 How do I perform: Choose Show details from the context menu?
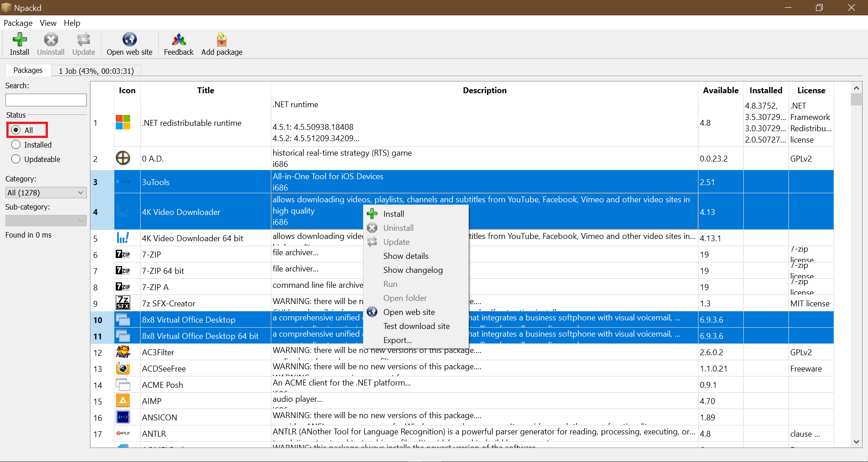click(406, 256)
